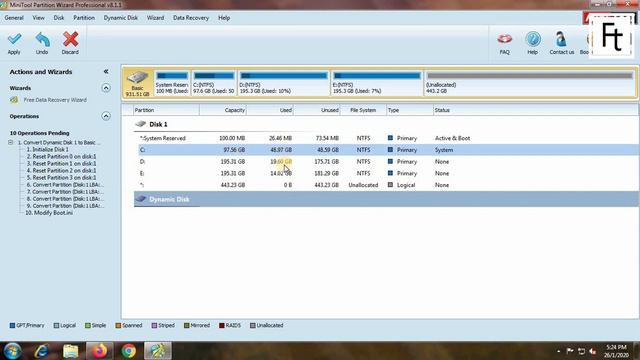This screenshot has height=360, width=640.
Task: Open the Dynamic Disk menu
Action: pyautogui.click(x=120, y=18)
